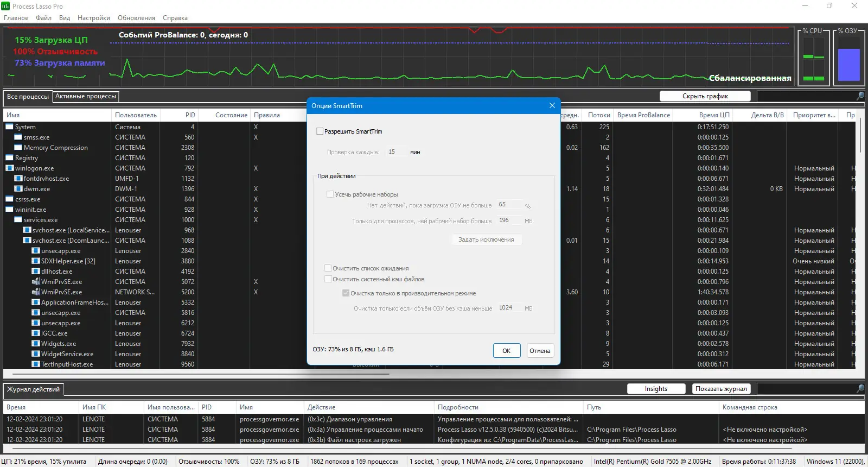Click the Показать журнал button
This screenshot has width=868, height=467.
pos(721,389)
